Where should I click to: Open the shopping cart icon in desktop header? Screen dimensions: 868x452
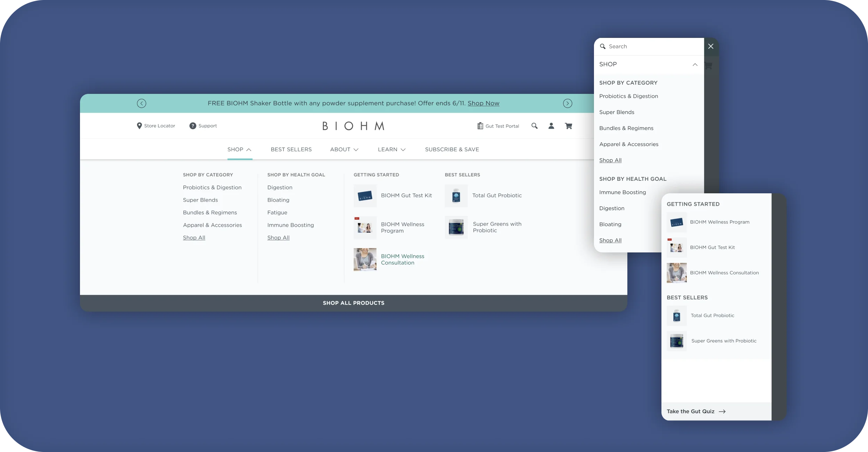tap(569, 126)
